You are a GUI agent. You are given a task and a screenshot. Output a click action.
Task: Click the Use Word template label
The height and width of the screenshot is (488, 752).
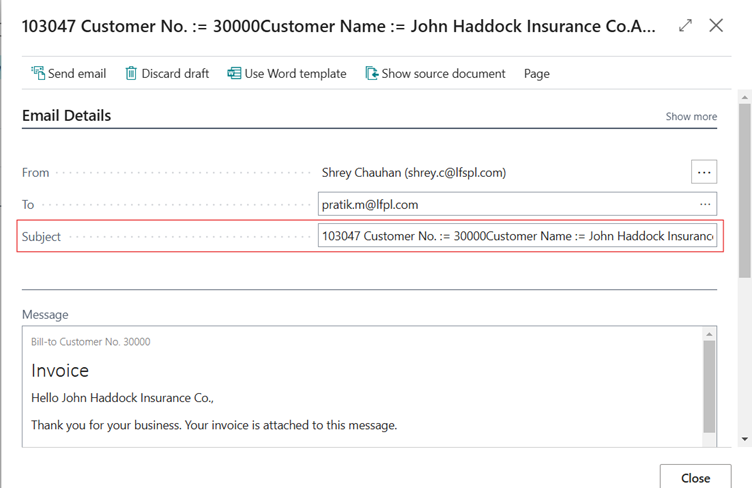tap(295, 74)
